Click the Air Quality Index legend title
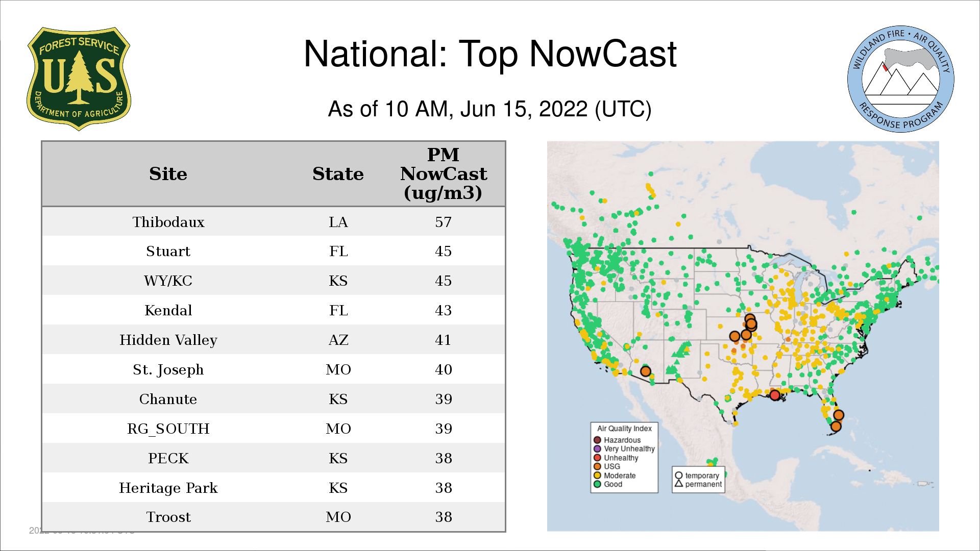Viewport: 980px width, 551px height. pos(624,429)
